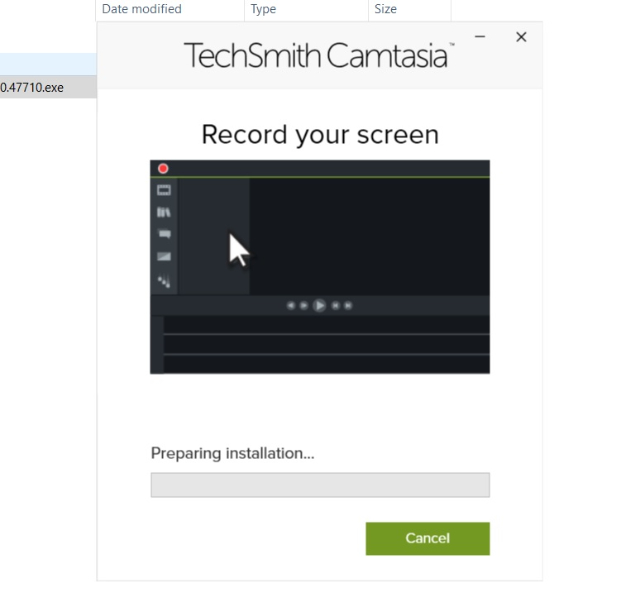Sort files by Size column header

410,9
